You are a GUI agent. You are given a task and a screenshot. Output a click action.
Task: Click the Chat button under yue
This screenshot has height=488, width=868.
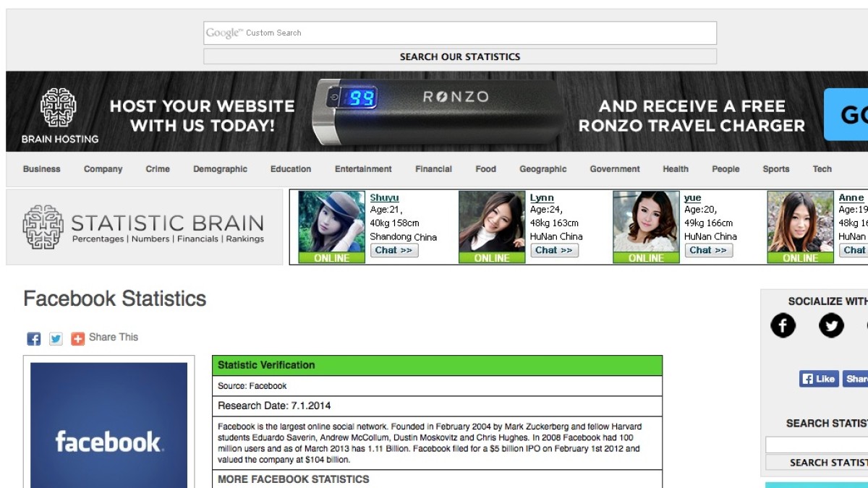[x=708, y=250]
